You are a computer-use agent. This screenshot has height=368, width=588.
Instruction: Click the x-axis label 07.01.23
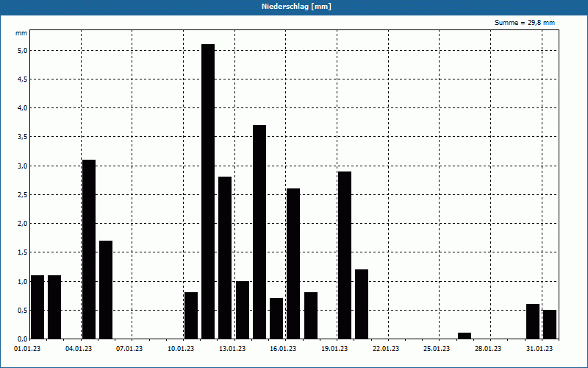pos(129,349)
